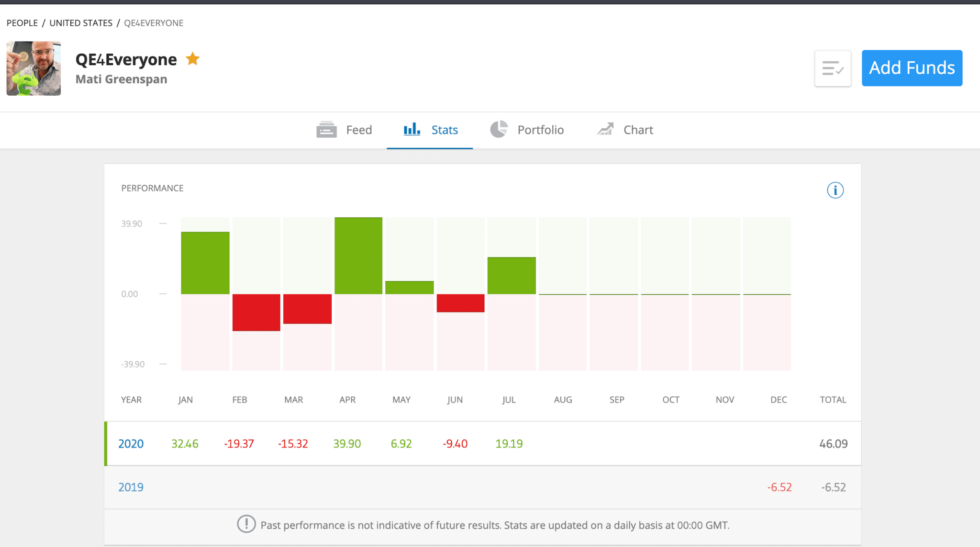Click the gold star favorite icon

[x=192, y=59]
